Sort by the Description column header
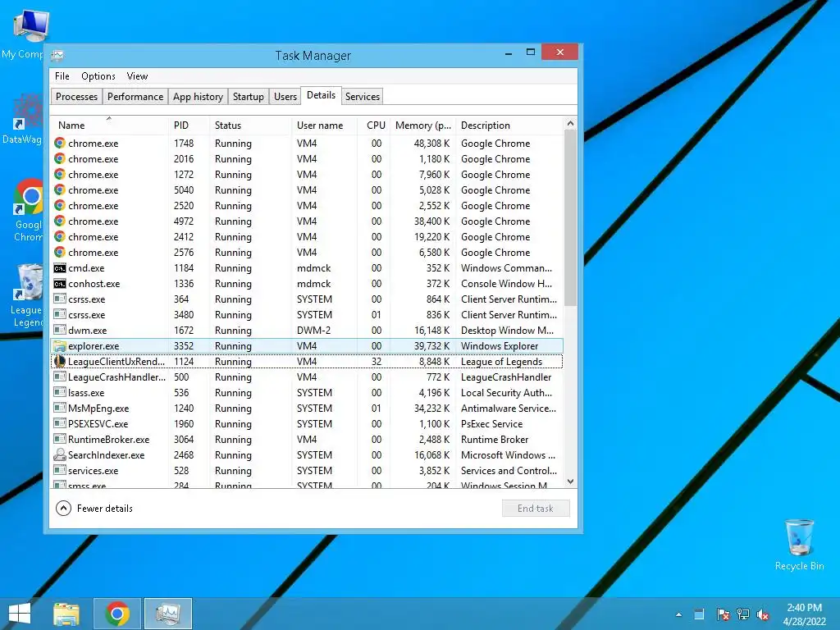 coord(509,126)
